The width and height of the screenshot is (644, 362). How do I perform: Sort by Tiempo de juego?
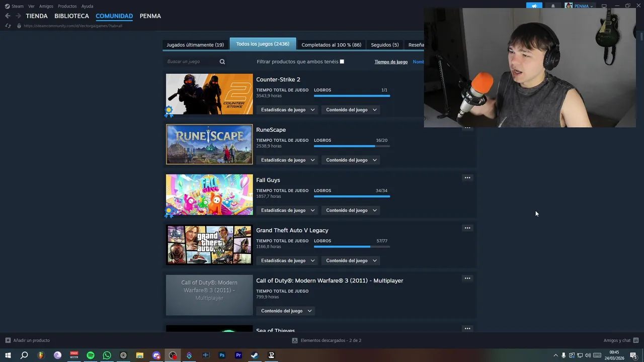[391, 62]
